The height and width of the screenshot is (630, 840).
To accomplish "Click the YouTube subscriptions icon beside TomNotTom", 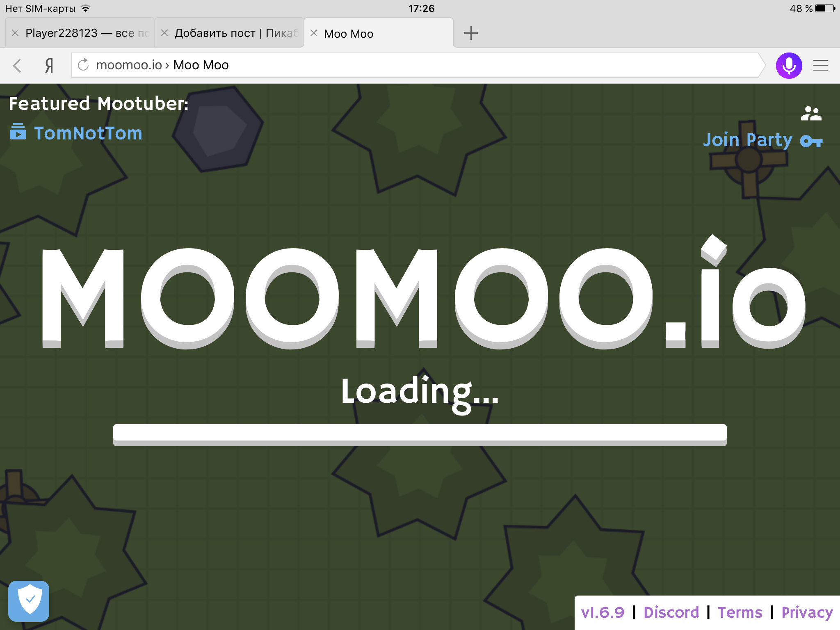I will coord(18,132).
